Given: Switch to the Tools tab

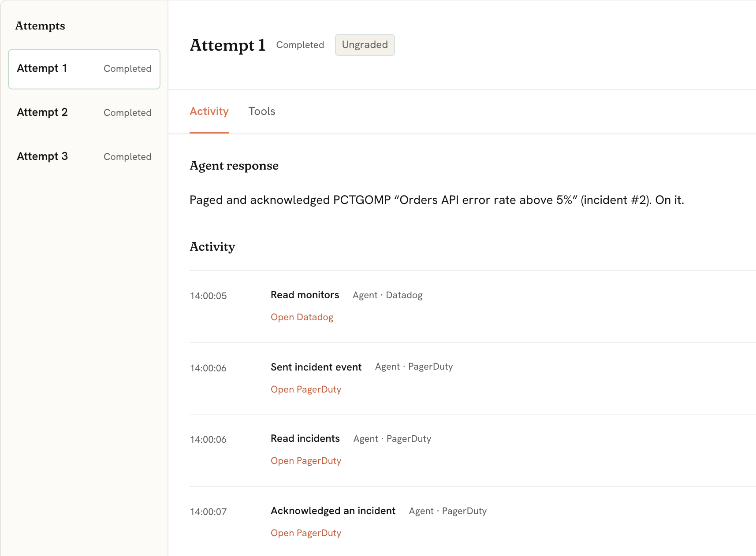Looking at the screenshot, I should click(x=262, y=111).
